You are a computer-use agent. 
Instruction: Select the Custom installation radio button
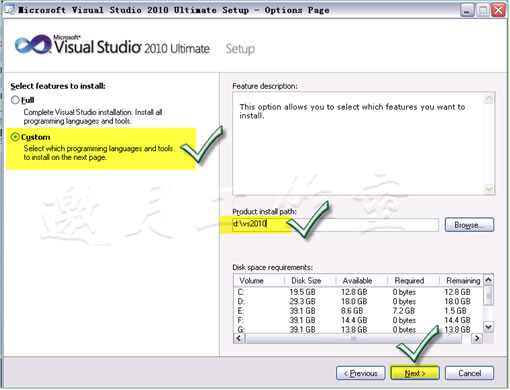point(15,137)
